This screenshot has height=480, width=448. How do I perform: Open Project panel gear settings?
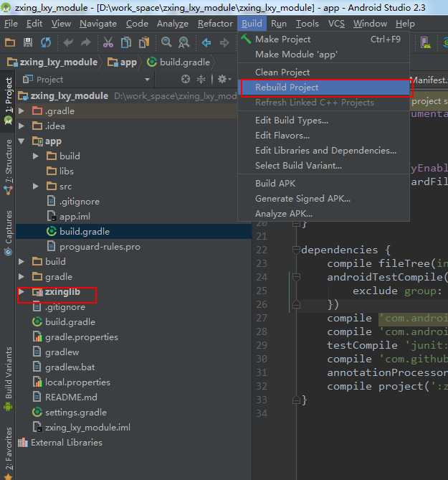(x=224, y=80)
